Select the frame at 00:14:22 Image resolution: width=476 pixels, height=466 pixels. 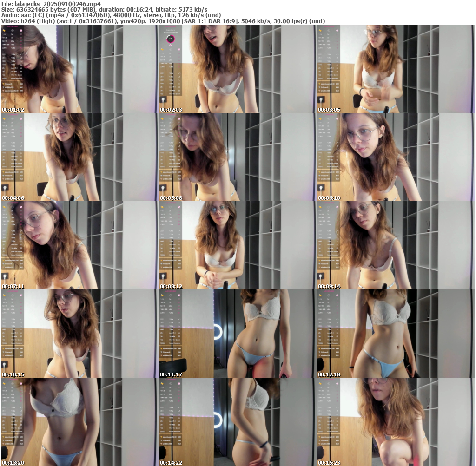[x=238, y=422]
